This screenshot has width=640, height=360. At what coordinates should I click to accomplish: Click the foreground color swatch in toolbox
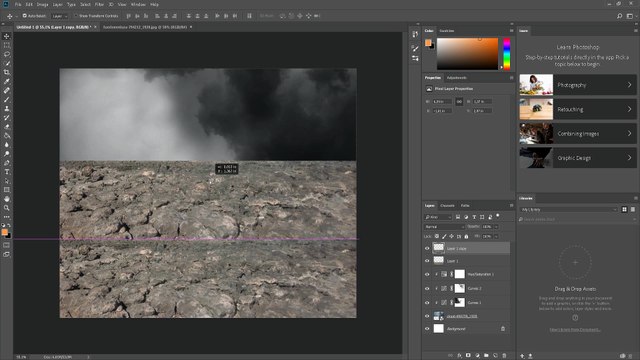click(x=4, y=232)
